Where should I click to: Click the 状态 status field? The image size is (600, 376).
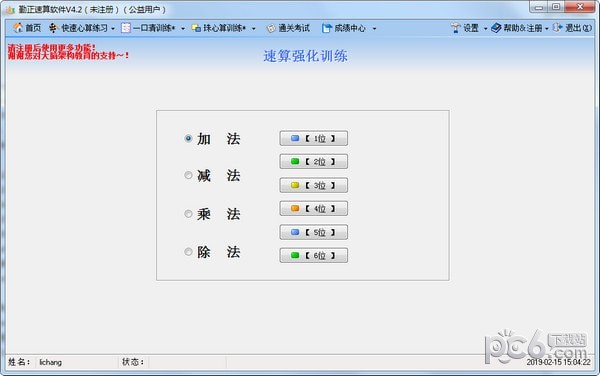tap(187, 362)
